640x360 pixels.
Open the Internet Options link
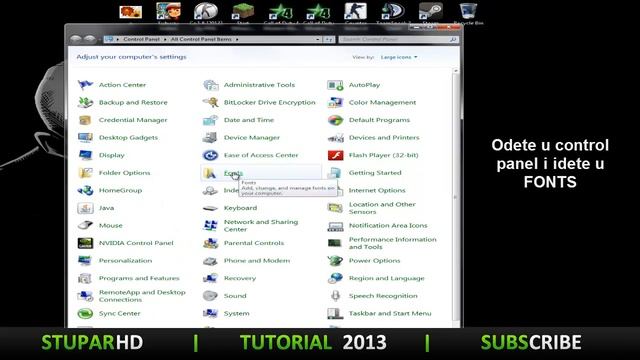377,190
